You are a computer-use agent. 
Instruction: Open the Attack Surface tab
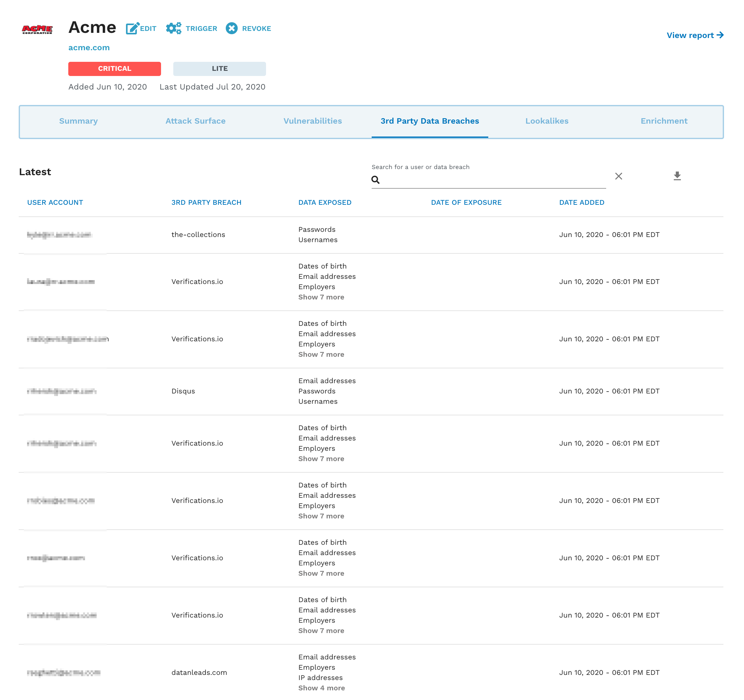pyautogui.click(x=196, y=121)
